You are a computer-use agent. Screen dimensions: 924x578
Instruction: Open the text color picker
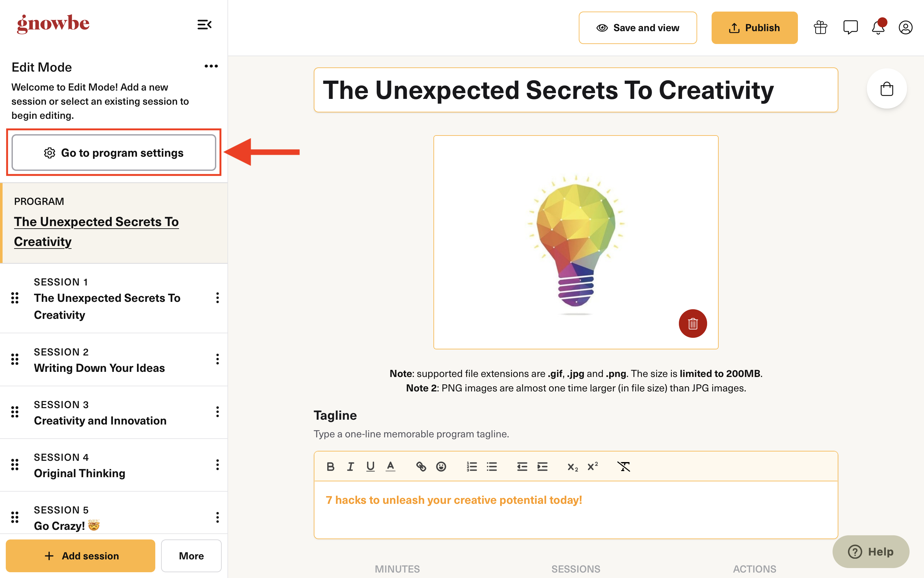tap(390, 467)
